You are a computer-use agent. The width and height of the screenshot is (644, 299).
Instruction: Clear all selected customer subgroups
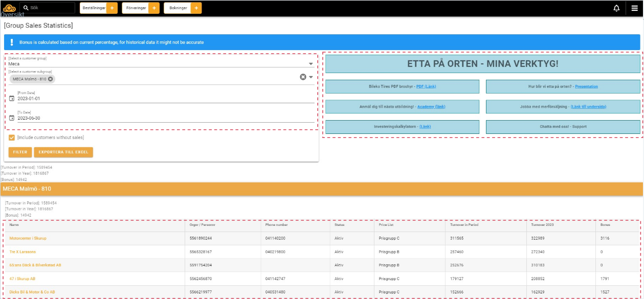(303, 77)
